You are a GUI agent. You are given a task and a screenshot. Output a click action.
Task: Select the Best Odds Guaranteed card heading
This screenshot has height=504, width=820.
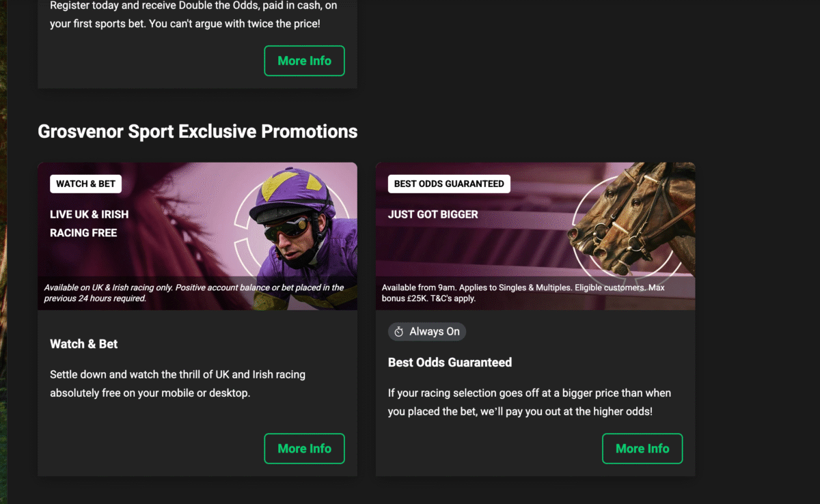450,363
